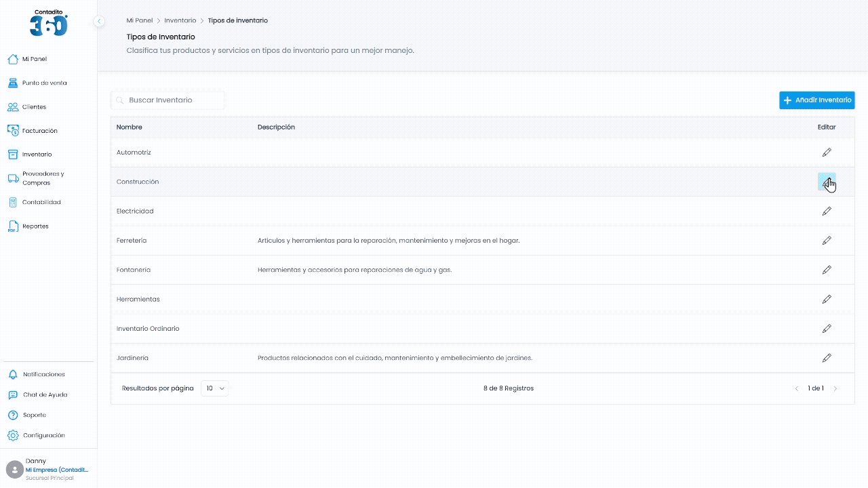The image size is (868, 488).
Task: Open the Reportes section
Action: (x=35, y=226)
